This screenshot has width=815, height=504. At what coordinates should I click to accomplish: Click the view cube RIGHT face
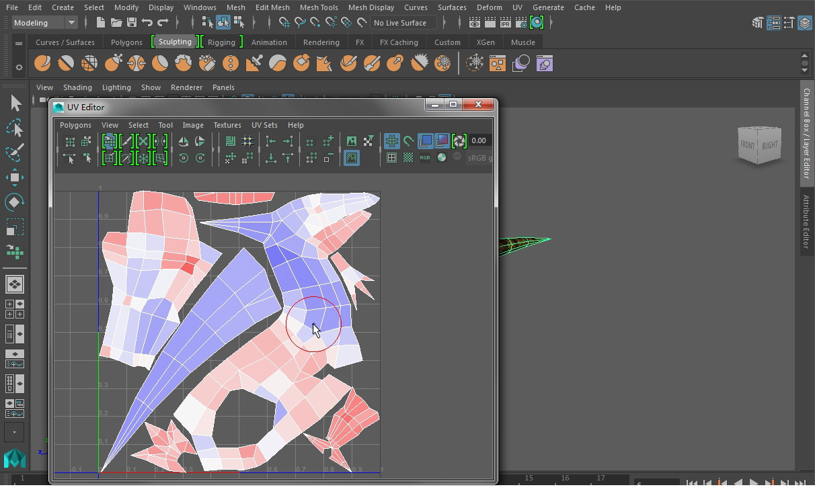pos(770,144)
